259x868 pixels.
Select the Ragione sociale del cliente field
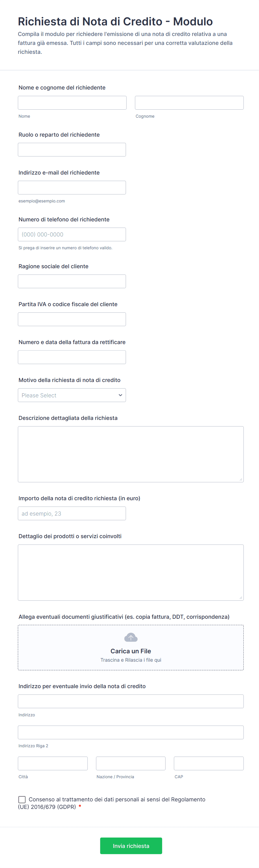(x=72, y=281)
